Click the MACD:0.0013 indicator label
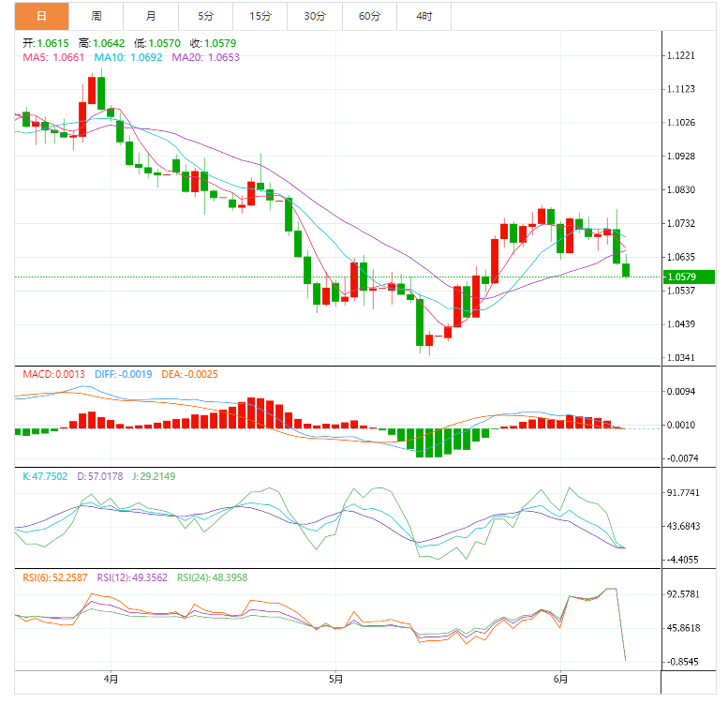The width and height of the screenshot is (728, 704). [x=53, y=374]
